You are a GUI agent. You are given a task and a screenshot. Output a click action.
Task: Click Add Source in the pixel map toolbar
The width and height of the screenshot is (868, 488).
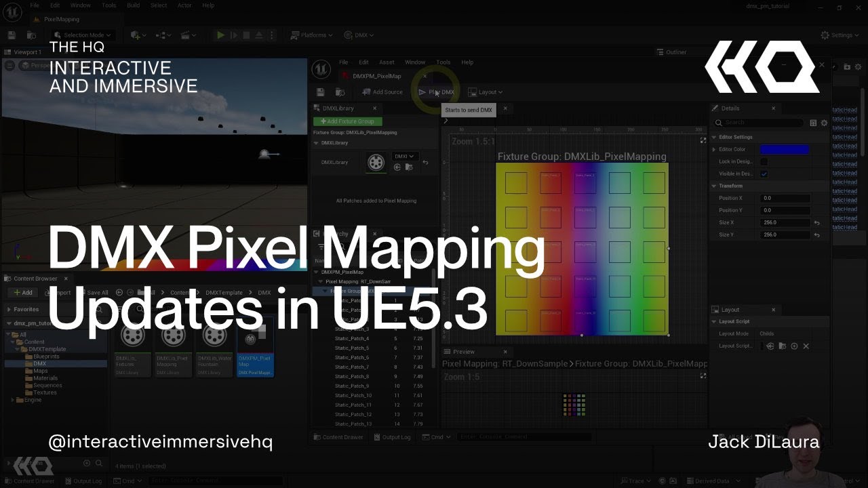(382, 92)
